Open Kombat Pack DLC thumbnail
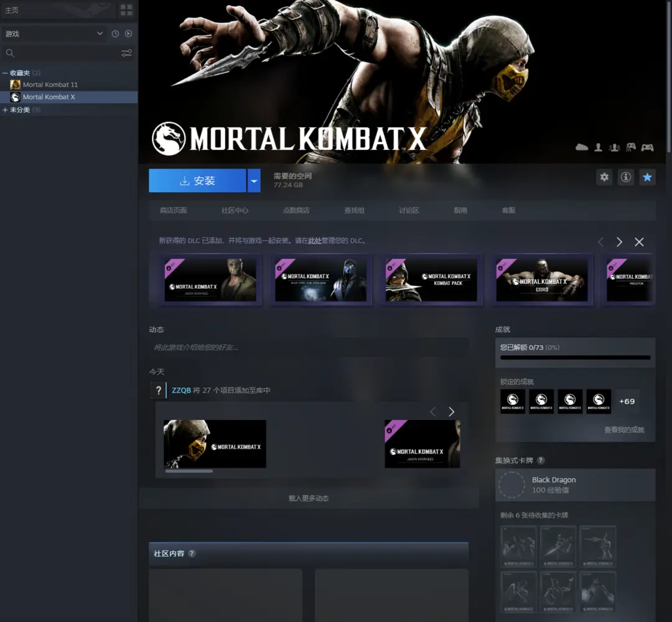This screenshot has width=672, height=622. tap(431, 280)
